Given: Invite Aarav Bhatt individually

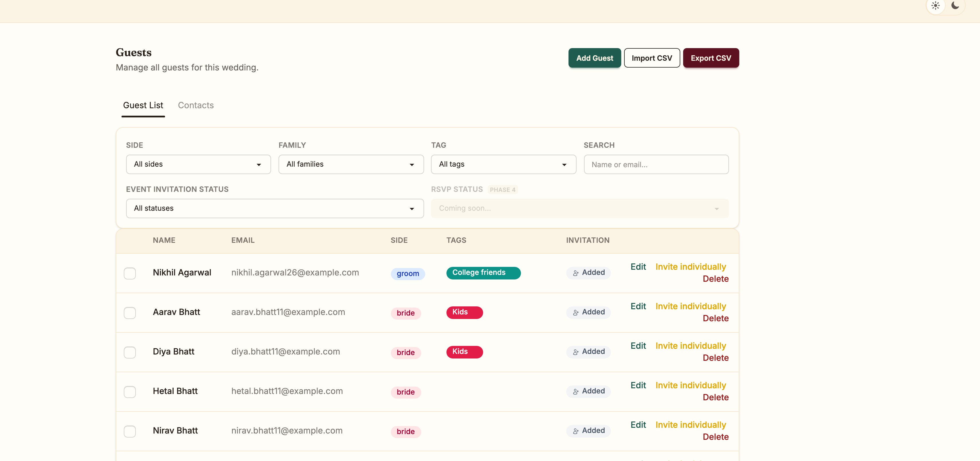Looking at the screenshot, I should [x=691, y=306].
